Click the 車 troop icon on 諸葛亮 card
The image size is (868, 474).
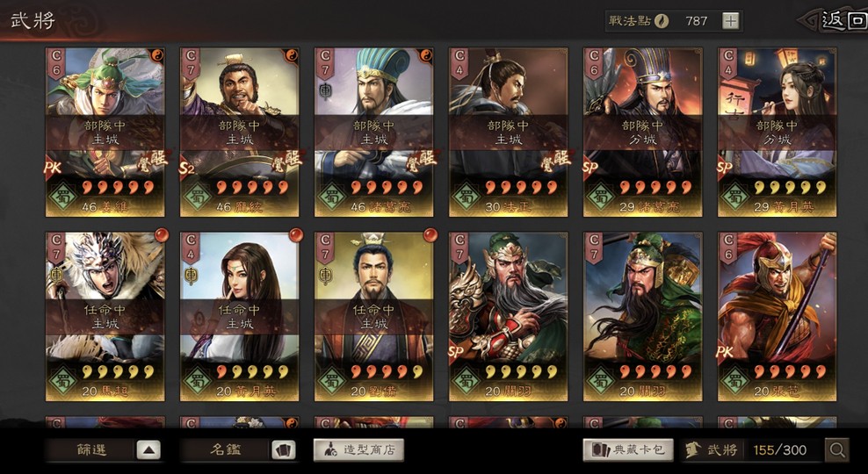[325, 91]
